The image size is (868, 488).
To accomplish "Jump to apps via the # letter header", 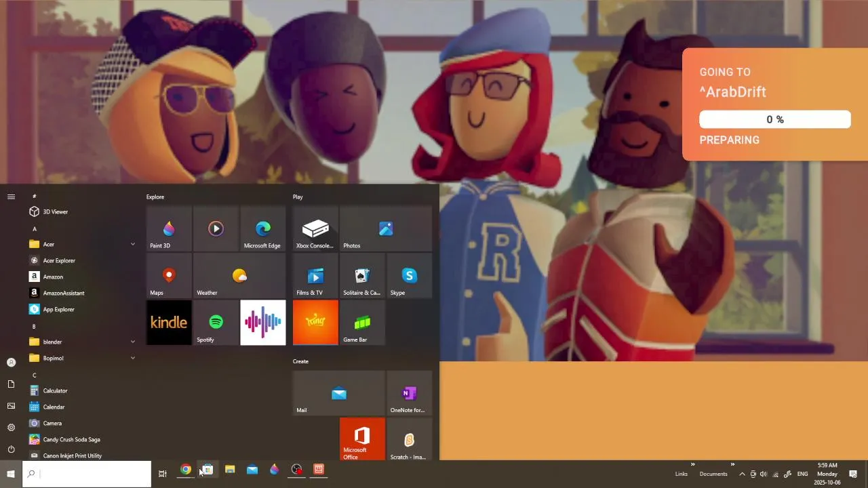I will click(35, 196).
